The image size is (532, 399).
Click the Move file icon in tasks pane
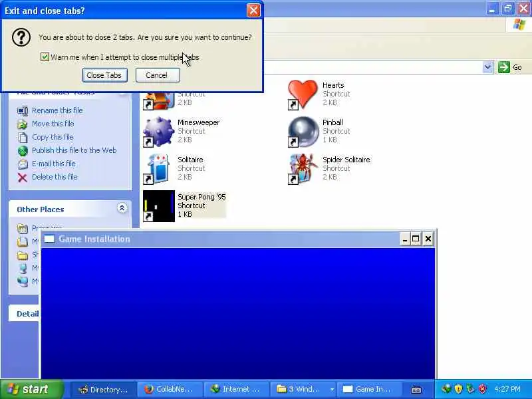(23, 124)
